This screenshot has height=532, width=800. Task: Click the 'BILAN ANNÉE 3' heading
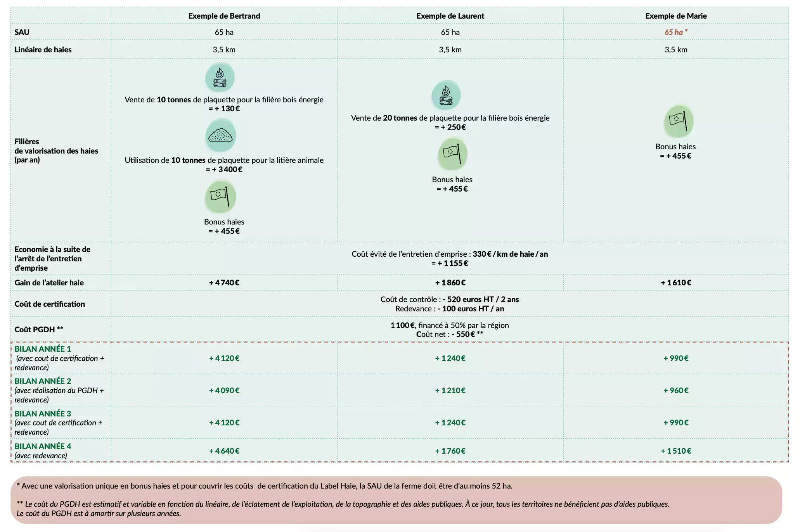[43, 414]
